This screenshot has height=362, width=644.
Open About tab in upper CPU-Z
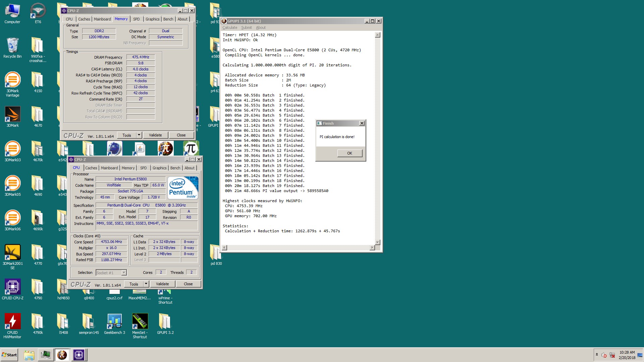182,19
